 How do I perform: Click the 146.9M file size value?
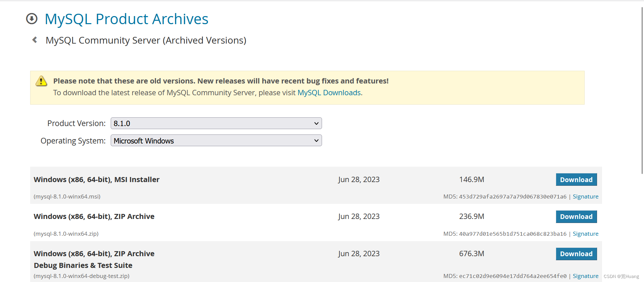[472, 179]
